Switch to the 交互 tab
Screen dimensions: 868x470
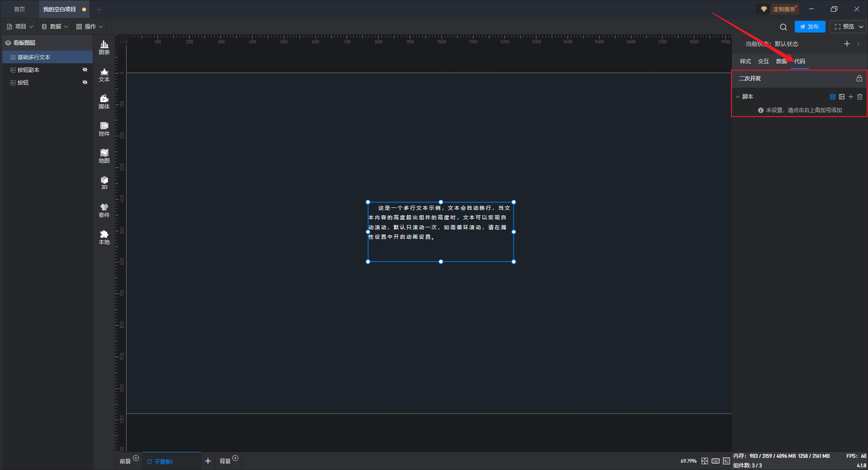[x=764, y=61]
